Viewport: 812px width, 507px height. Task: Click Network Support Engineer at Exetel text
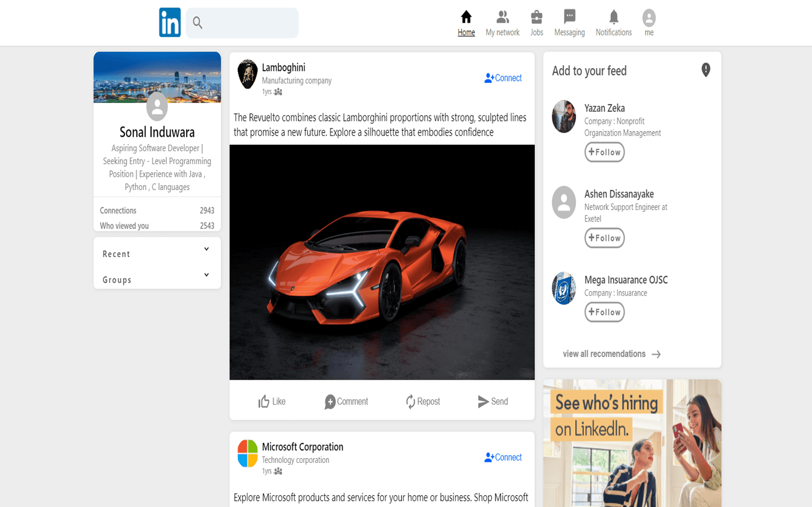pos(626,213)
